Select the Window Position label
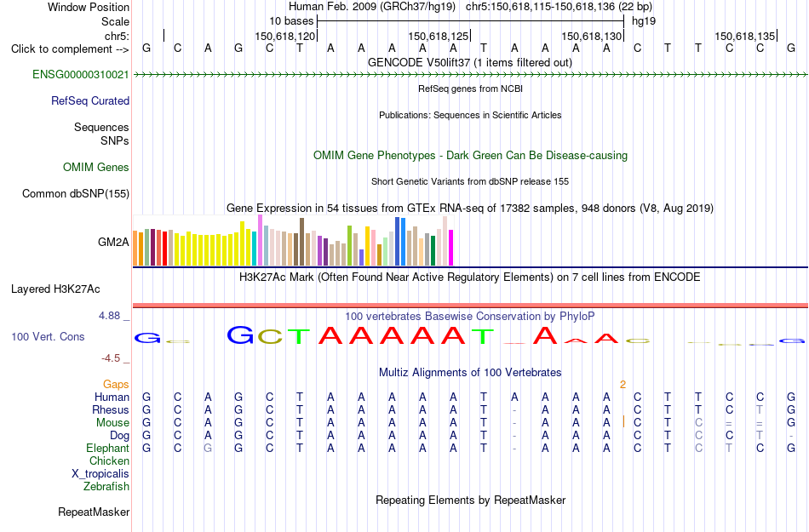809x532 pixels. (x=89, y=7)
